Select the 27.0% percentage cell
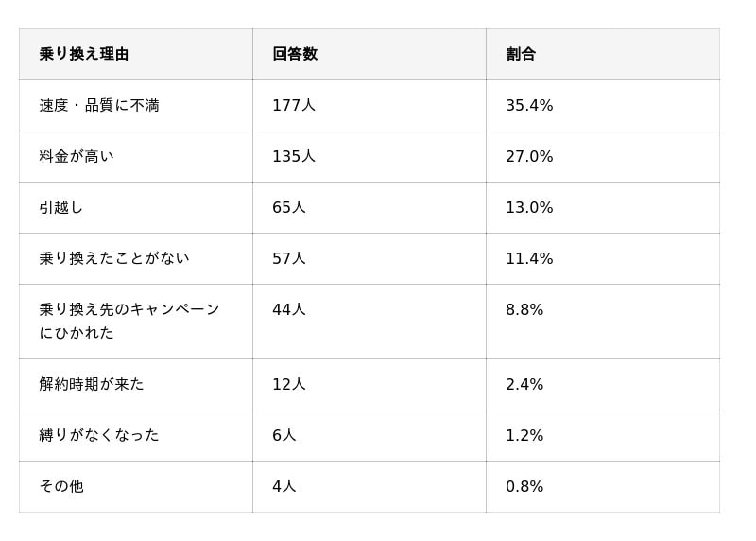Viewport: 756px width, 541px height. point(529,156)
